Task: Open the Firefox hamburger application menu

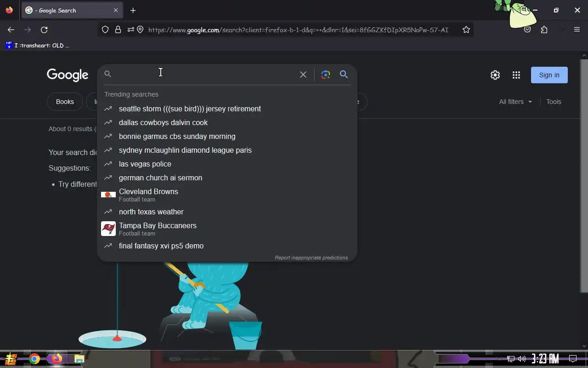Action: coord(577,29)
